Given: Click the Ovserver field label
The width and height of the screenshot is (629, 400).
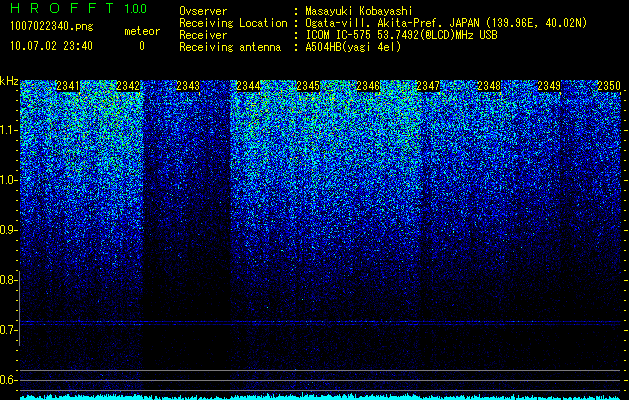Looking at the screenshot, I should 203,11.
